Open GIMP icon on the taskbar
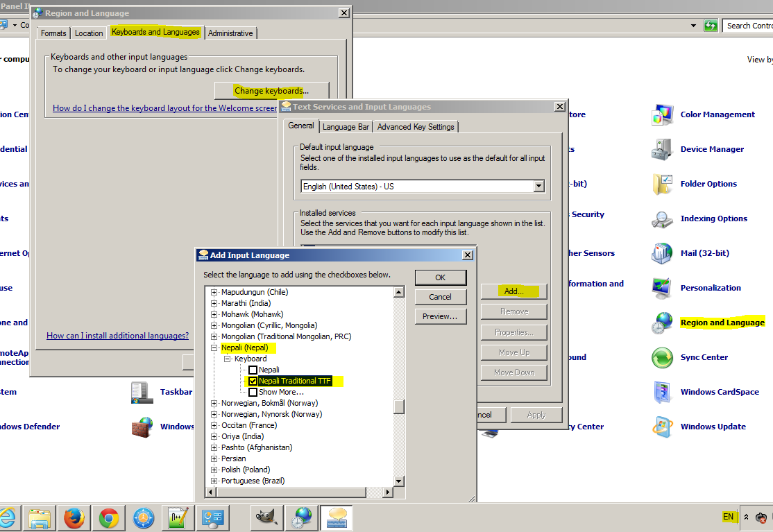This screenshot has height=532, width=773. pos(266,517)
